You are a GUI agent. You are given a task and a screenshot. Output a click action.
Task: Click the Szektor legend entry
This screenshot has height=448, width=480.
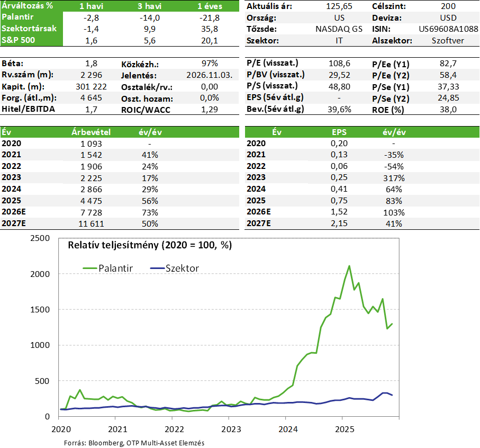point(175,268)
